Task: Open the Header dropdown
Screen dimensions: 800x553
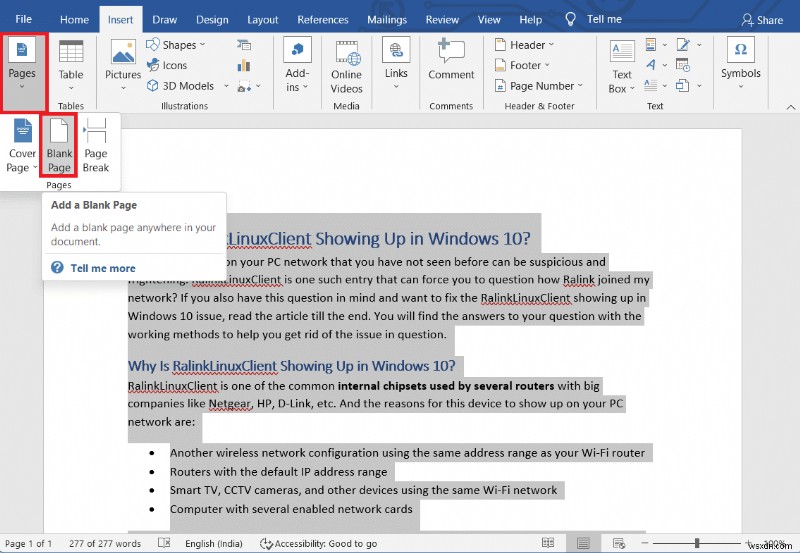Action: click(524, 45)
